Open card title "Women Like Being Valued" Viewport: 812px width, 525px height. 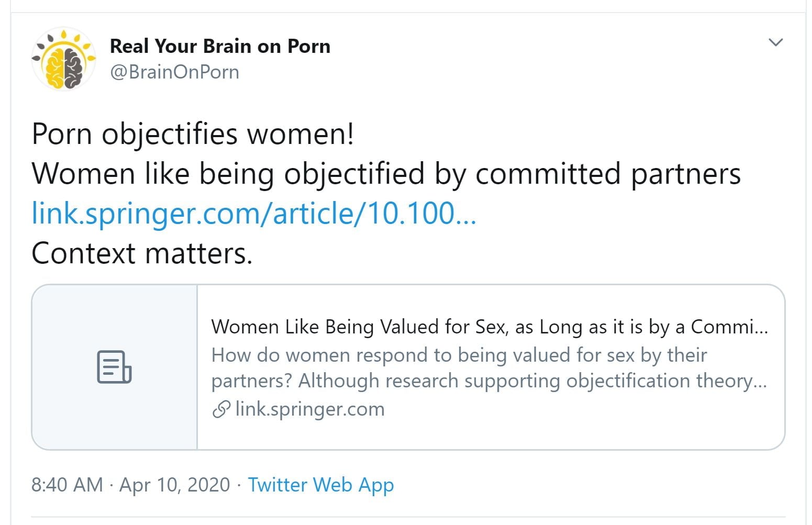(x=489, y=327)
